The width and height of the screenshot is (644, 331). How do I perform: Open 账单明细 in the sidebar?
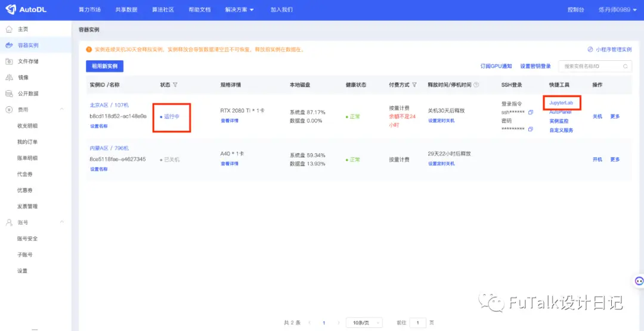(x=27, y=157)
